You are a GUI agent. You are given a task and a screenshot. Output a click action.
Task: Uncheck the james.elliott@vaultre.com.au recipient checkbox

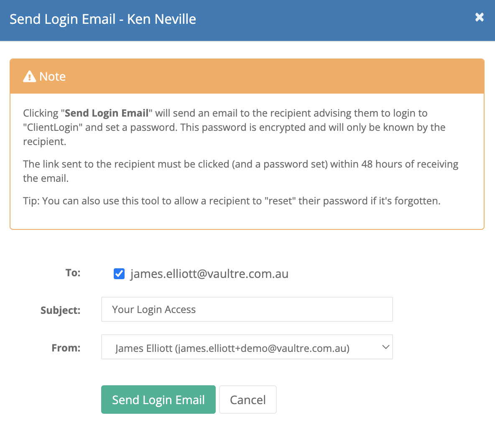[x=119, y=274]
